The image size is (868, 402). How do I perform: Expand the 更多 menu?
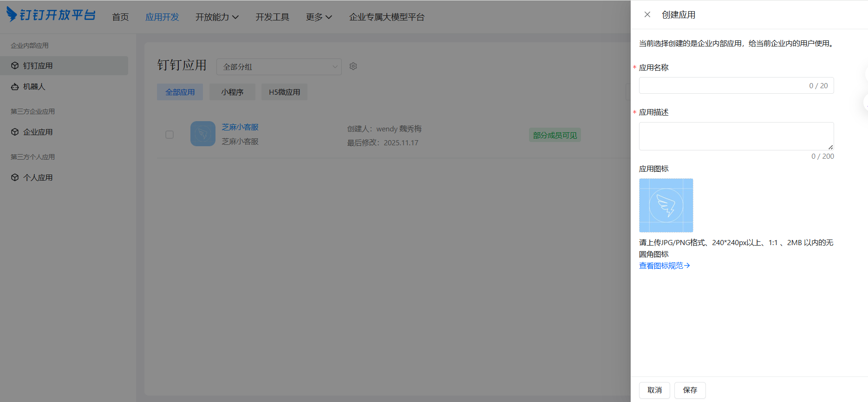click(319, 17)
